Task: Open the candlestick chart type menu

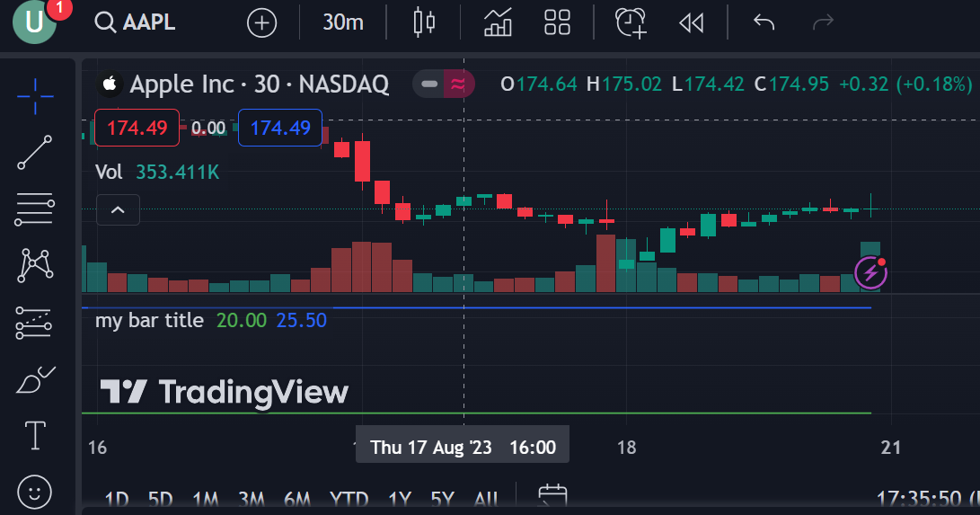Action: [424, 22]
